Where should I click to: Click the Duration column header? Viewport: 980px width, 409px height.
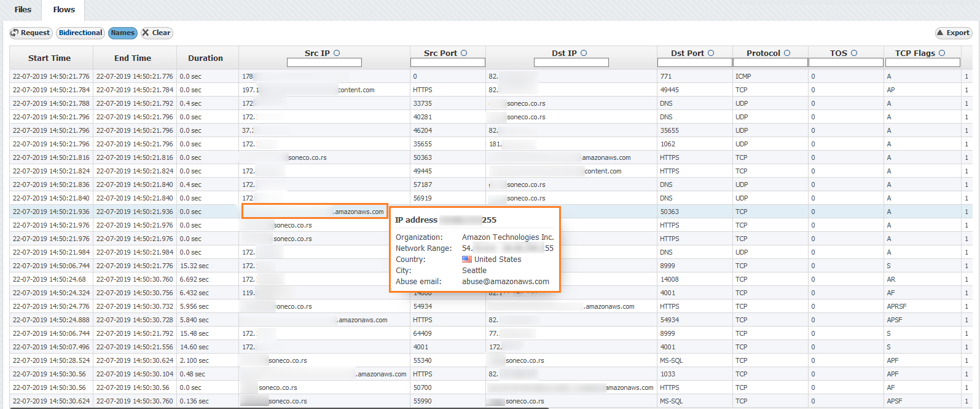(x=205, y=58)
